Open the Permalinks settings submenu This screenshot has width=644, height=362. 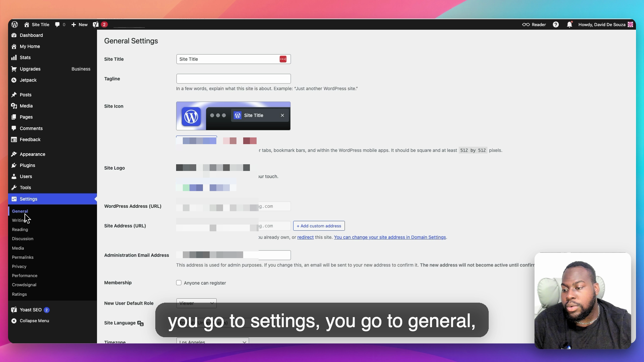click(22, 257)
